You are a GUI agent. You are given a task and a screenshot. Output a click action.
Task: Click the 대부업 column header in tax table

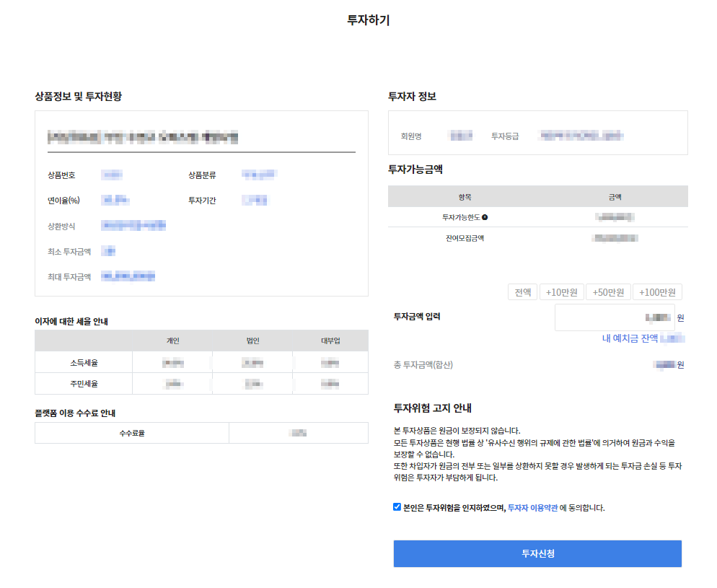pyautogui.click(x=330, y=341)
